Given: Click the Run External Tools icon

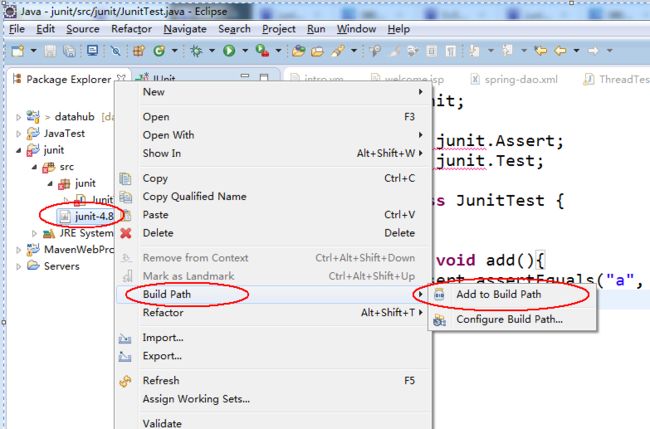Looking at the screenshot, I should pyautogui.click(x=262, y=51).
